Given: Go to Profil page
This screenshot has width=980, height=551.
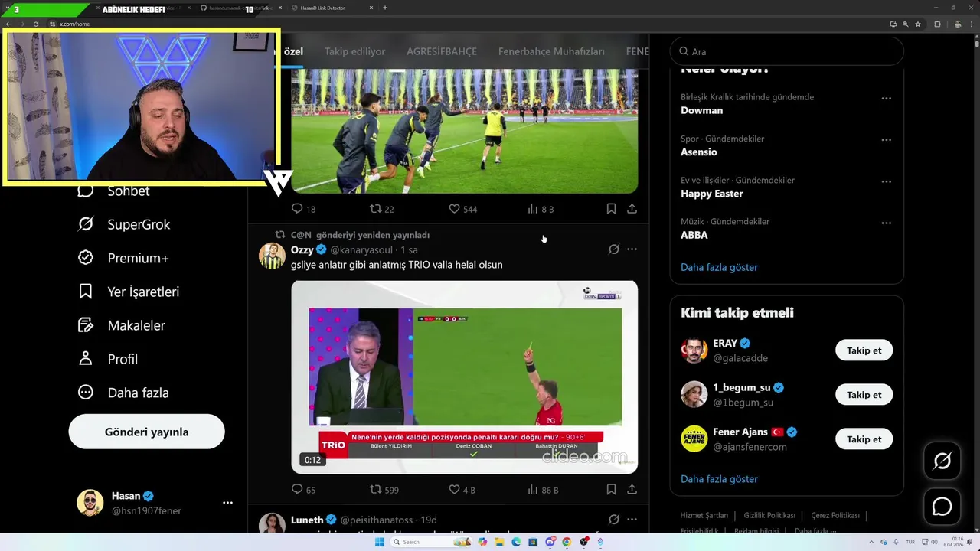Looking at the screenshot, I should 108,359.
